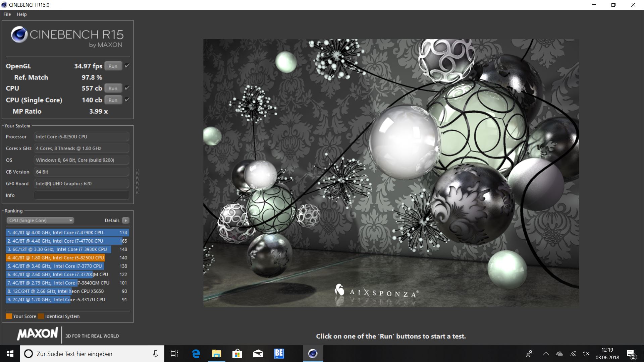Open the Help menu
The image size is (644, 362).
[x=21, y=14]
